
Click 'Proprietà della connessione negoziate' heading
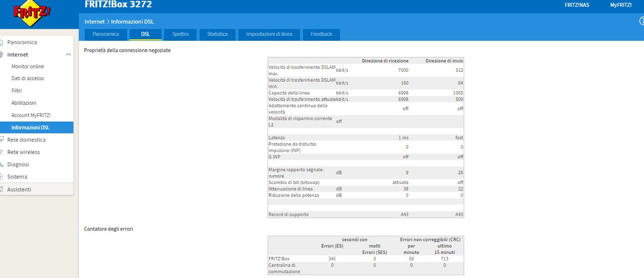pos(127,50)
